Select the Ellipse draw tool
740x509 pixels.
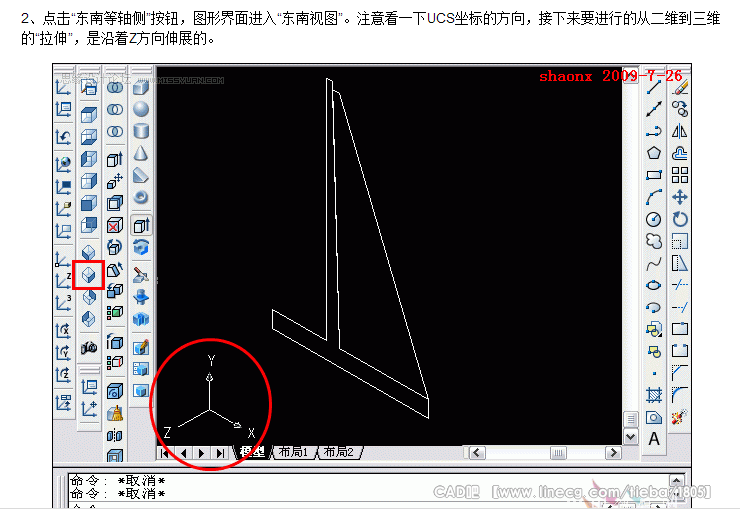click(654, 285)
